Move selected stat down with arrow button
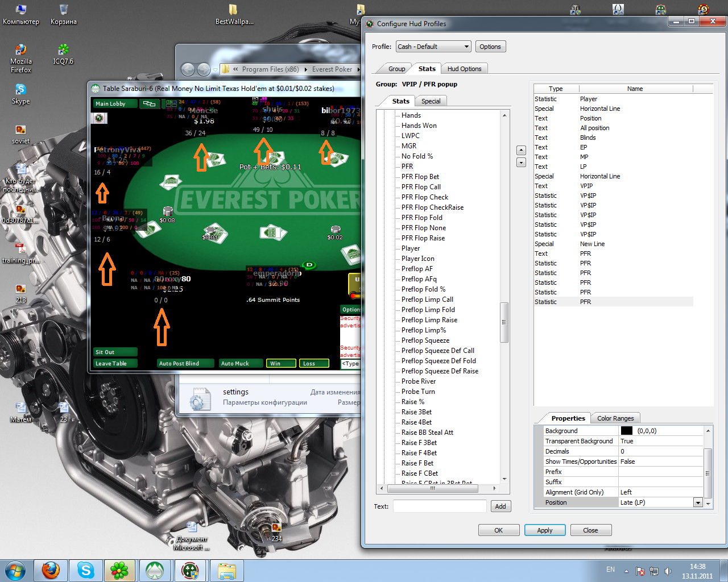Image resolution: width=728 pixels, height=582 pixels. click(521, 163)
